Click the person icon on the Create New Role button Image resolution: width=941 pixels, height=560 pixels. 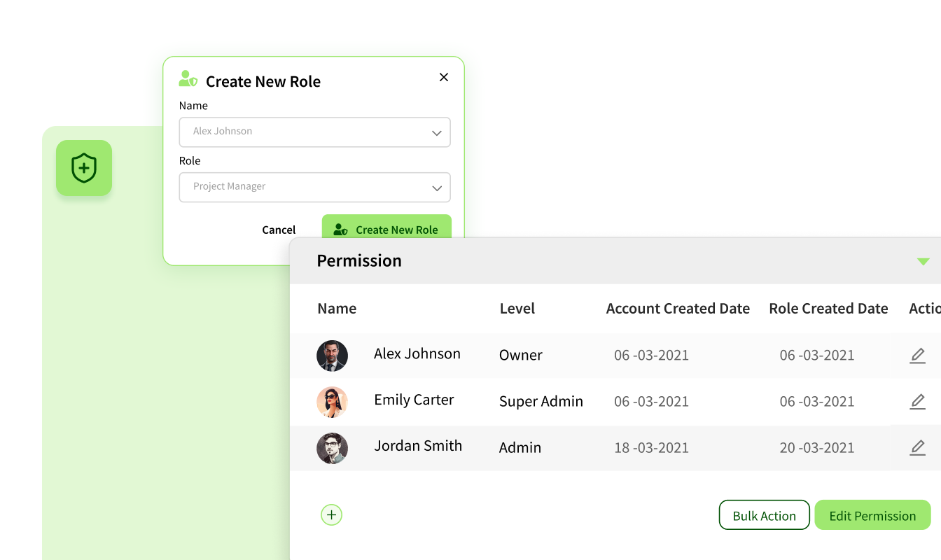click(340, 229)
